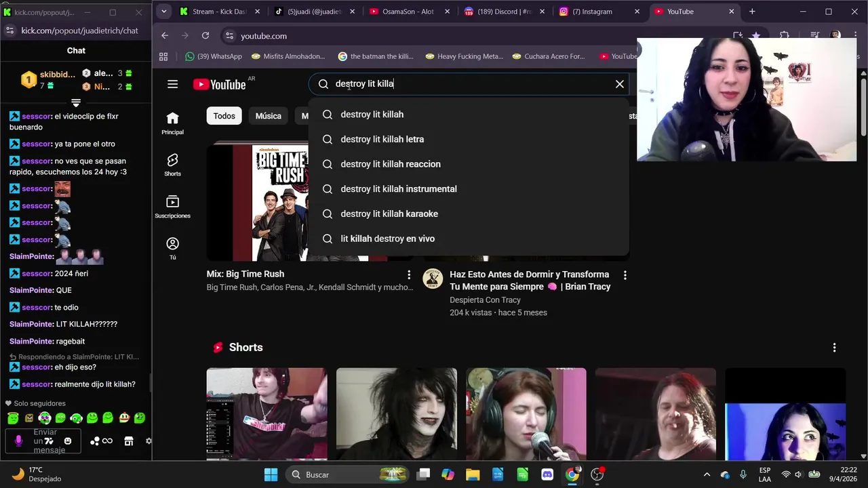Open Kick chat settings gear
The image size is (868, 488).
coord(149,441)
